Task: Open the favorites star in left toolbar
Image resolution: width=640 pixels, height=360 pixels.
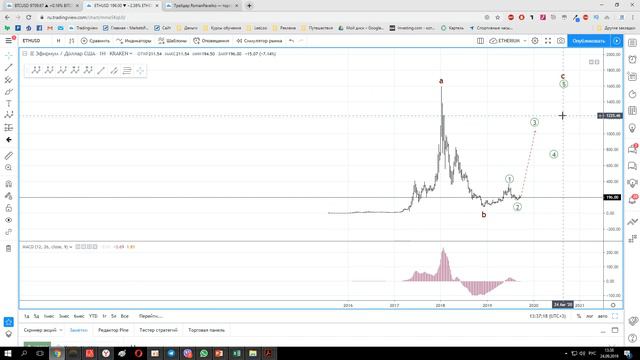Action: tap(9, 322)
